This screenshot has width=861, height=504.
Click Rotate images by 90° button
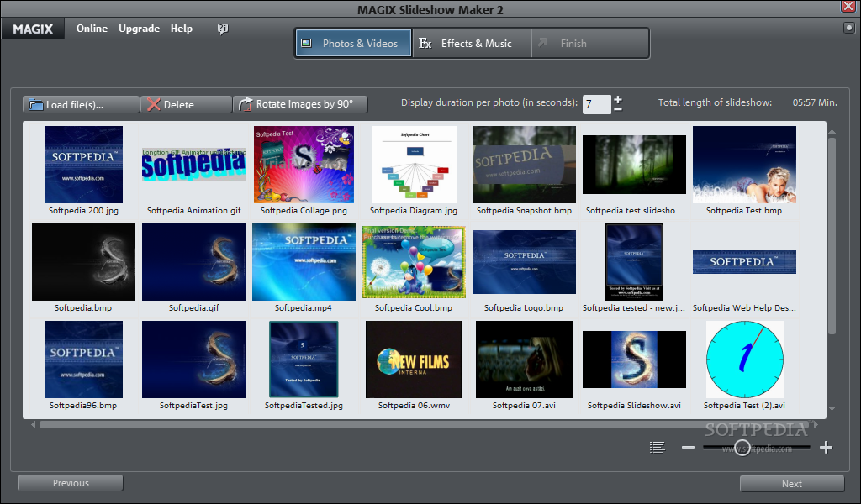[x=300, y=104]
